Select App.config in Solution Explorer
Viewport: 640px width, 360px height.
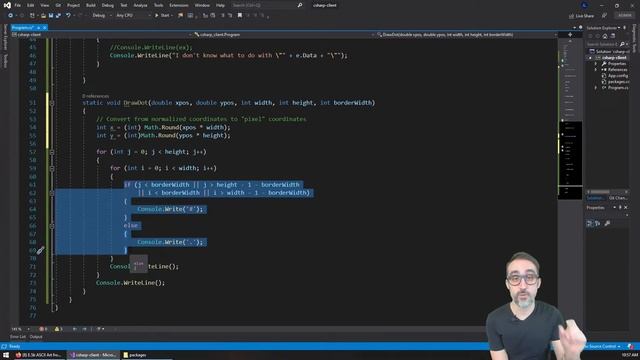coord(615,76)
